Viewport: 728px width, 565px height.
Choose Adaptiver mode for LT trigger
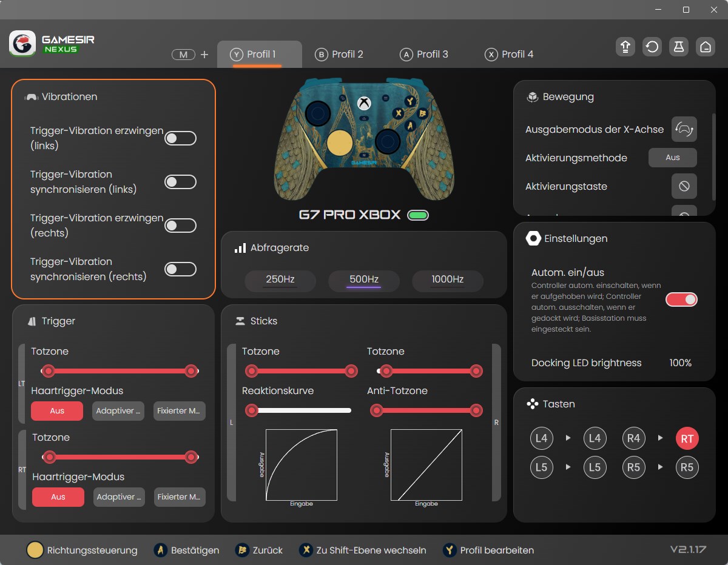coord(118,411)
